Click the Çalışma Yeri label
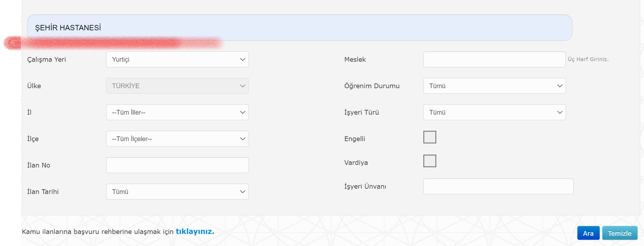This screenshot has height=246, width=644. point(47,60)
